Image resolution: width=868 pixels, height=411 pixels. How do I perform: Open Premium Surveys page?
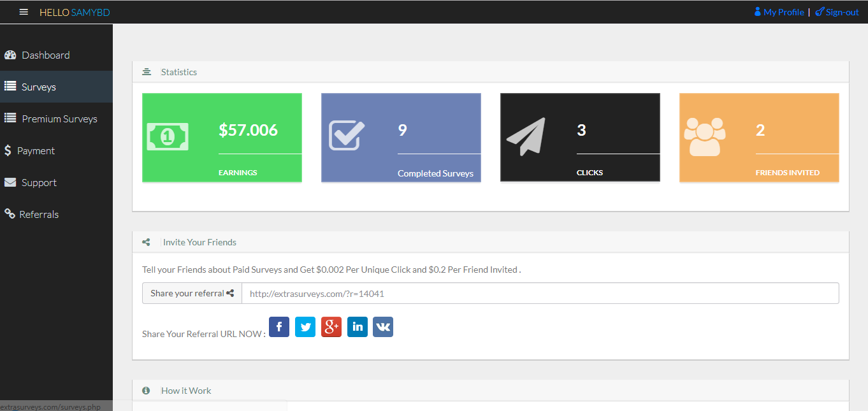tap(59, 119)
